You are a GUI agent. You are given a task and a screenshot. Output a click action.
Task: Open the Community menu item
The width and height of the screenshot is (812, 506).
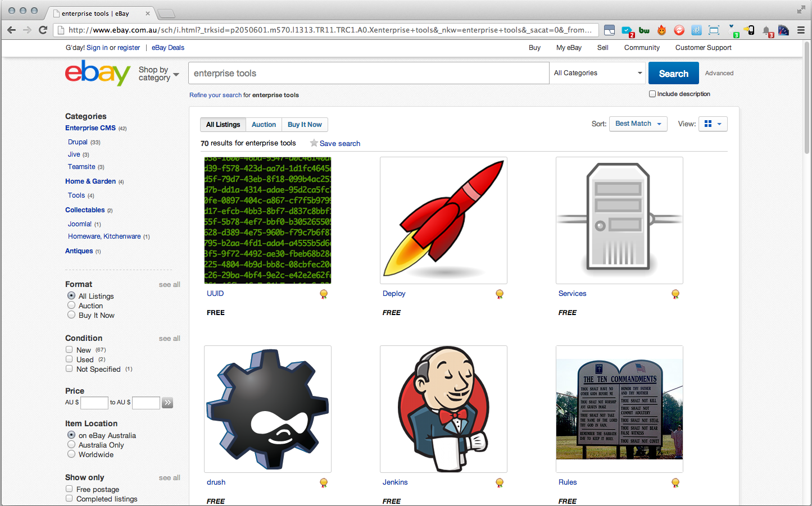tap(642, 48)
